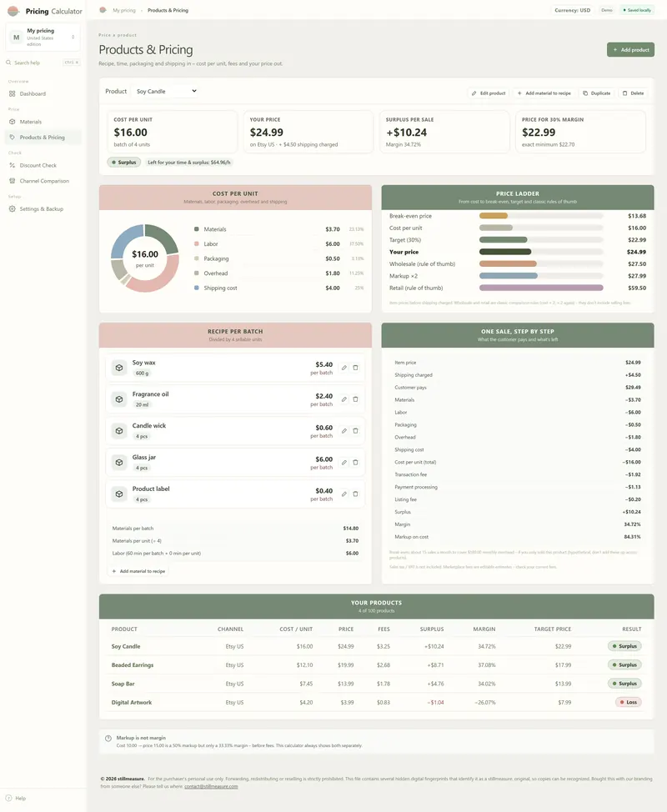Remove Glass jar from the recipe
This screenshot has width=667, height=812.
[x=355, y=463]
